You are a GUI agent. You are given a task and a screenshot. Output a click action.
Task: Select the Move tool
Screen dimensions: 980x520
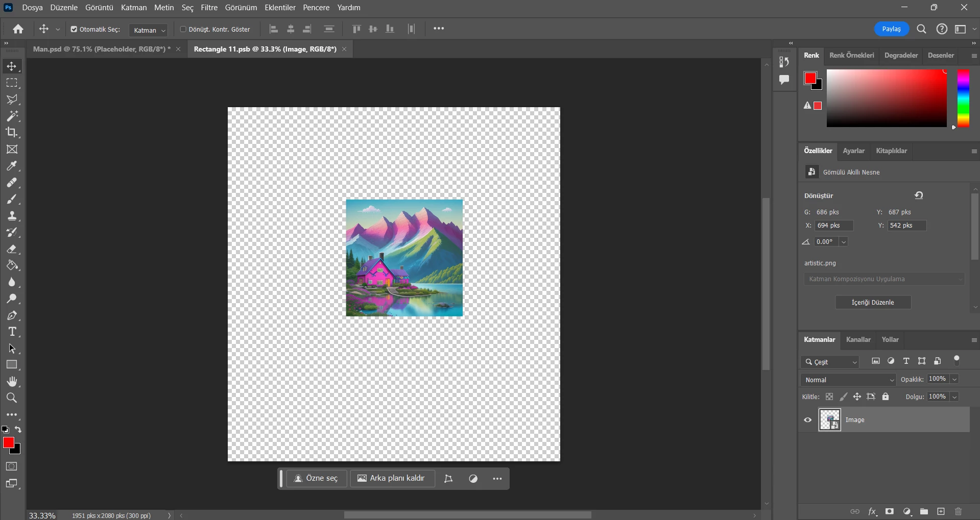pos(12,66)
